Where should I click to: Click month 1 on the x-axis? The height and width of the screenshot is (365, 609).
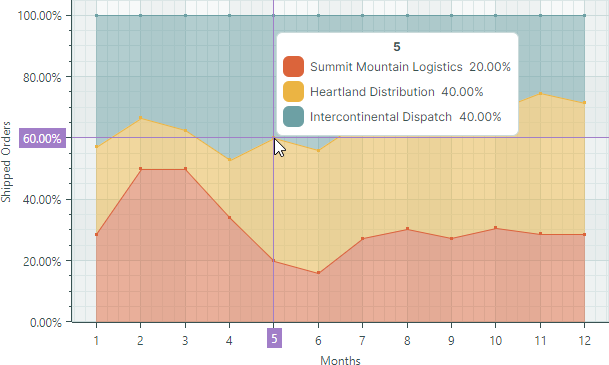point(96,341)
